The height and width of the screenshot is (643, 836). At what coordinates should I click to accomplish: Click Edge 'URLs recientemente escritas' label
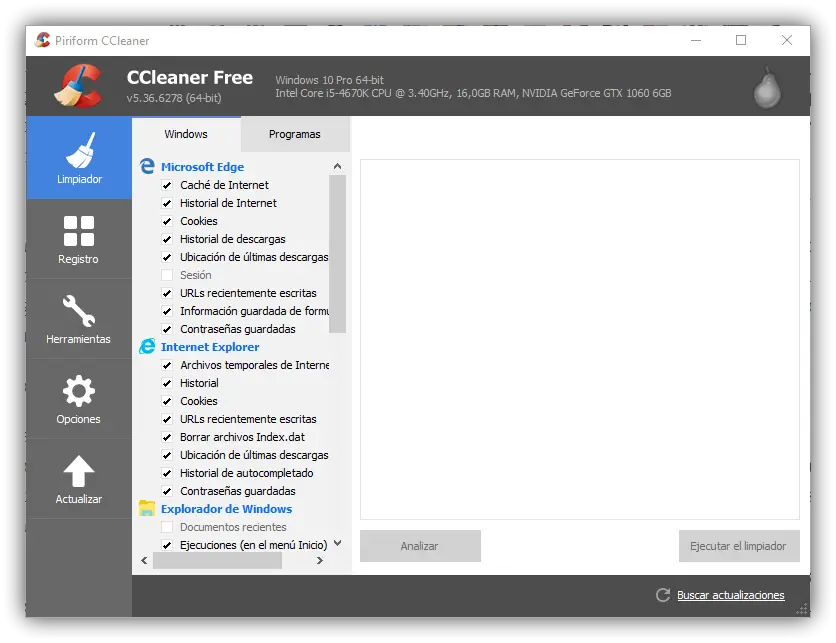click(x=248, y=293)
